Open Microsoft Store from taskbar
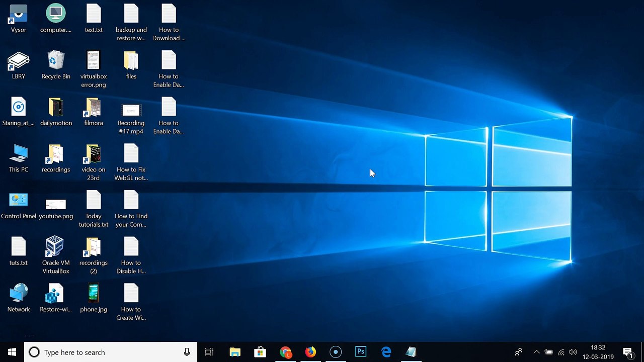 pos(260,352)
